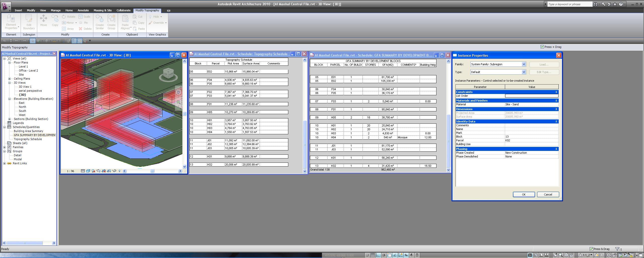This screenshot has height=258, width=644.
Task: Collapse the 3D Views tree node
Action: tap(10, 83)
